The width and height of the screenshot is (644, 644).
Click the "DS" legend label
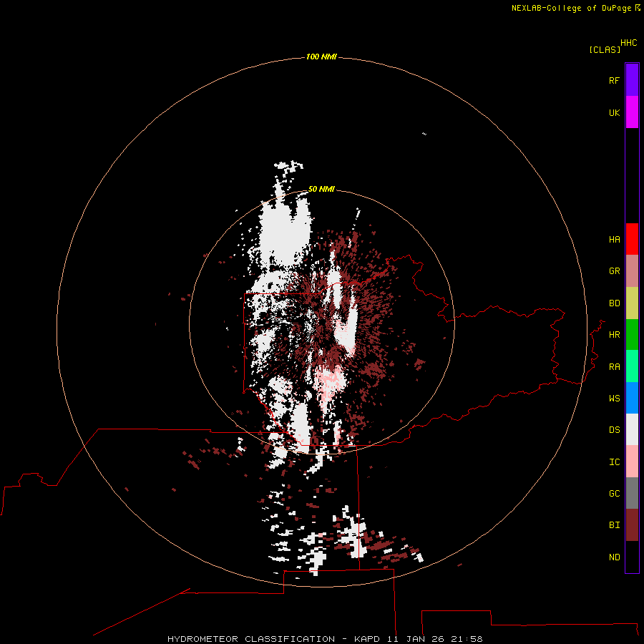[614, 430]
